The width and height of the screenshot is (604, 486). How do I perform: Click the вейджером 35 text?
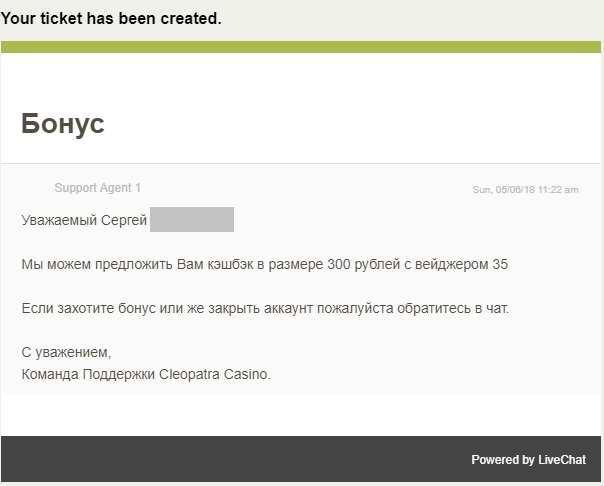[x=461, y=264]
